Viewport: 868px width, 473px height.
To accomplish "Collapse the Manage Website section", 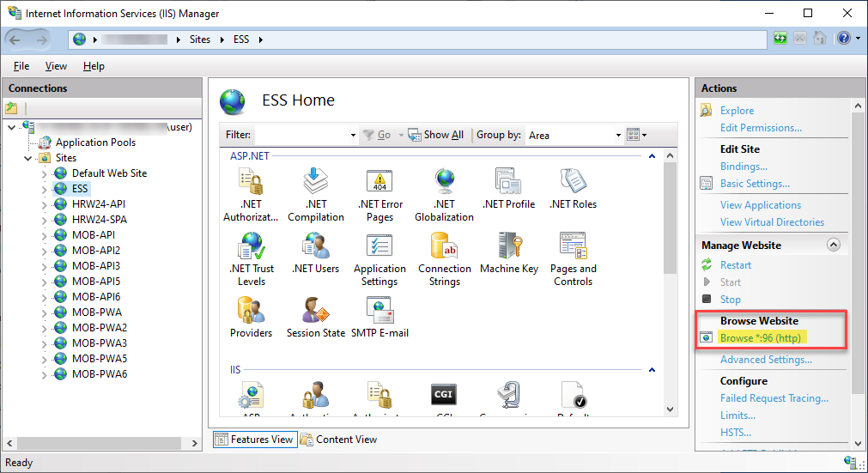I will point(833,245).
